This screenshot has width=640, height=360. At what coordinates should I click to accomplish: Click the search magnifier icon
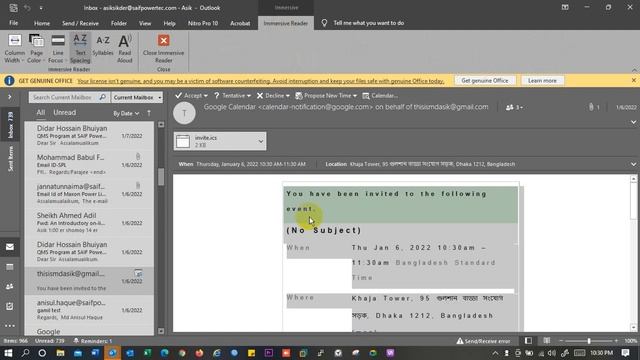(103, 97)
